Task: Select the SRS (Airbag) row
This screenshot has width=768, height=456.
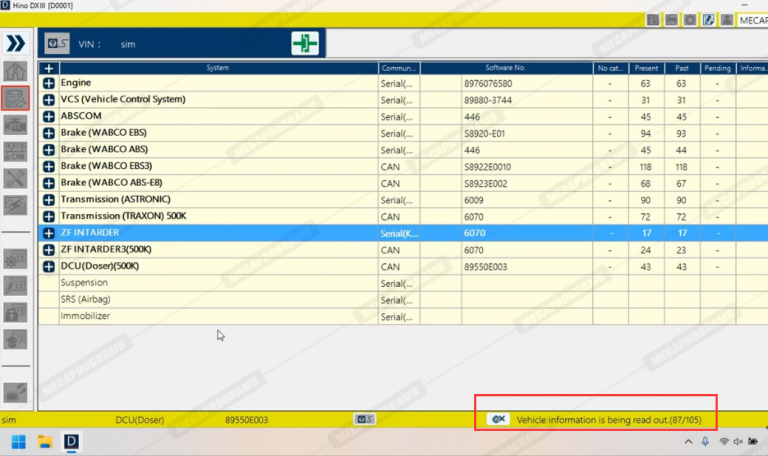Action: [x=403, y=300]
